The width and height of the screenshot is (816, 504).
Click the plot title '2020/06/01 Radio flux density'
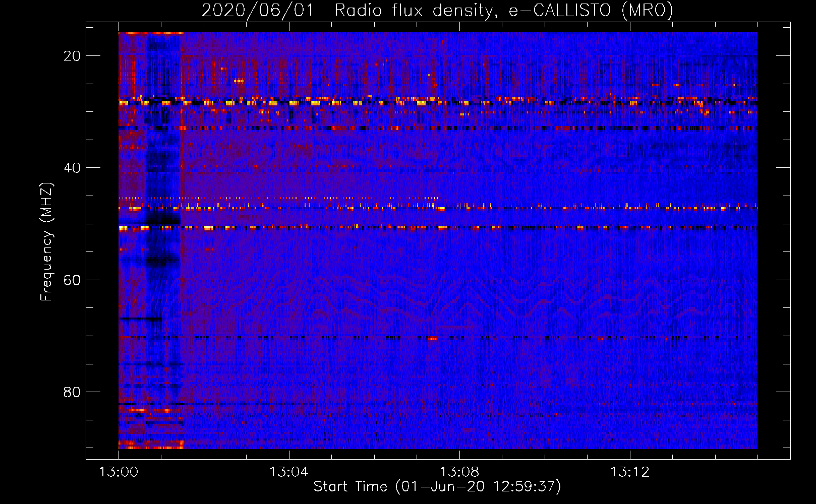click(x=437, y=10)
